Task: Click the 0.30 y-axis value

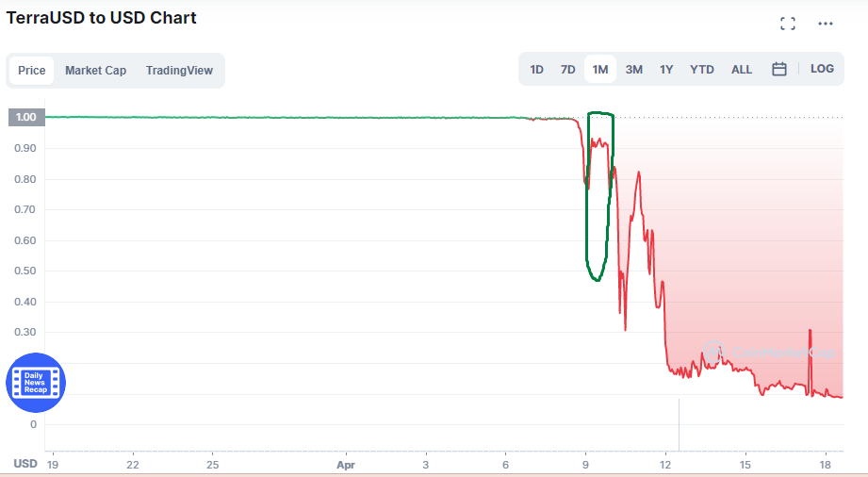Action: click(25, 333)
